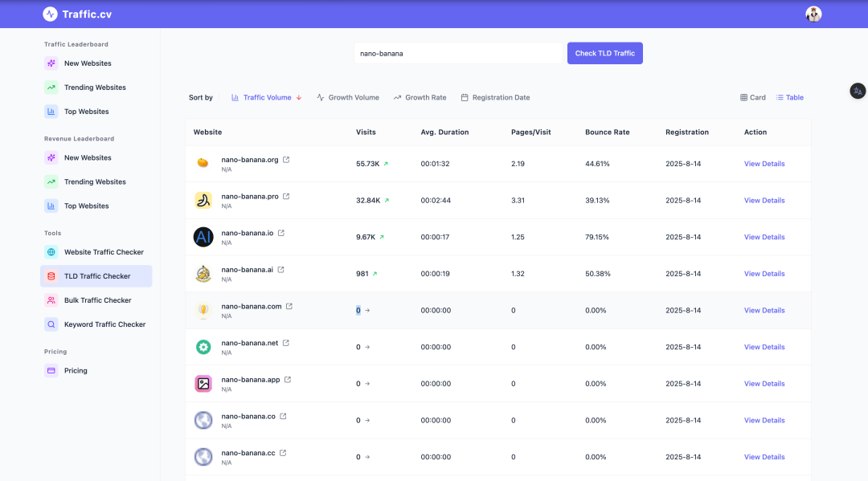Click the nano-banana.app image favicon
This screenshot has height=481, width=868.
[203, 384]
